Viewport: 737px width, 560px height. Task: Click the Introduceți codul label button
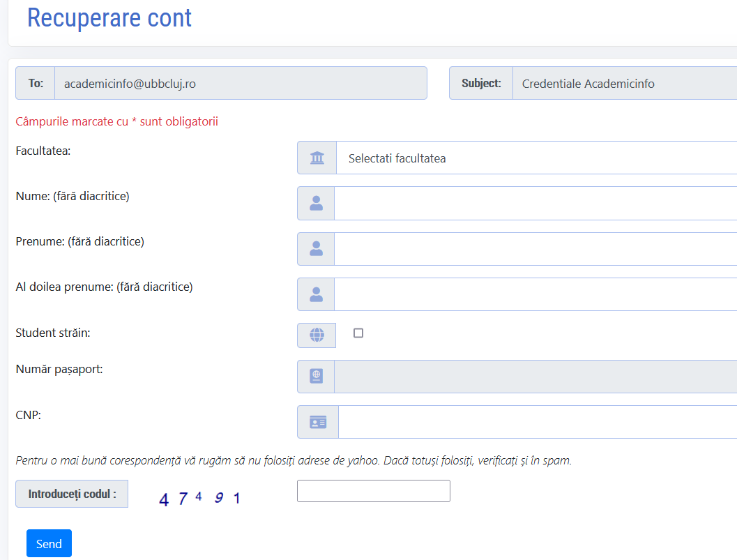(72, 494)
